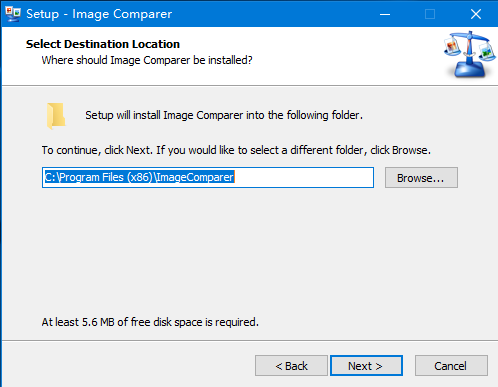The height and width of the screenshot is (387, 498).
Task: Click the 'Setup - Image Comparer' window title
Action: point(99,14)
